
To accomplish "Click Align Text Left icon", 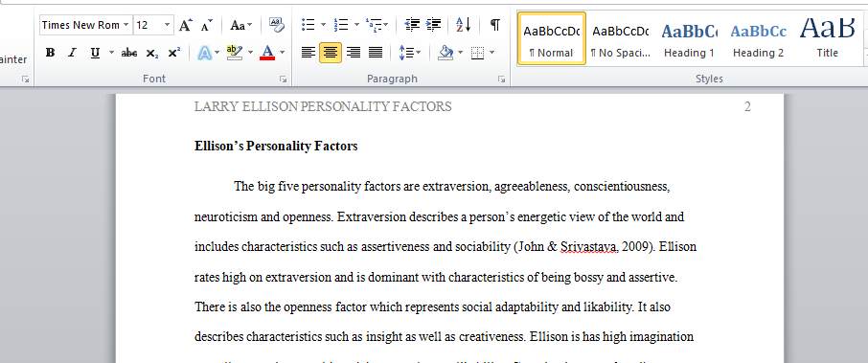I will [308, 53].
